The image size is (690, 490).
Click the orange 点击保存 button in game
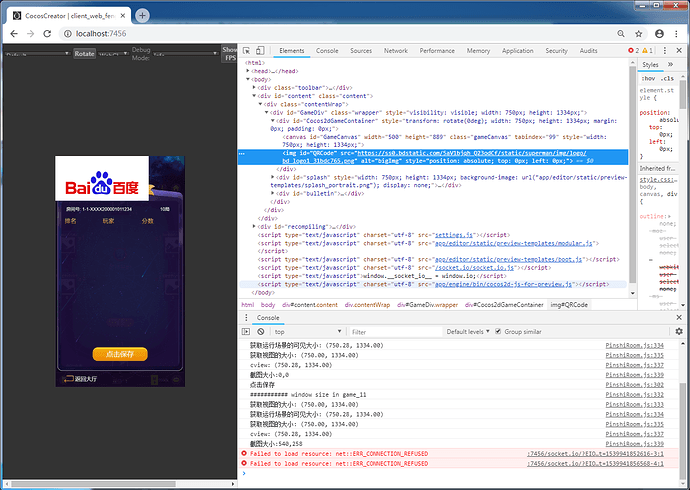pyautogui.click(x=120, y=354)
